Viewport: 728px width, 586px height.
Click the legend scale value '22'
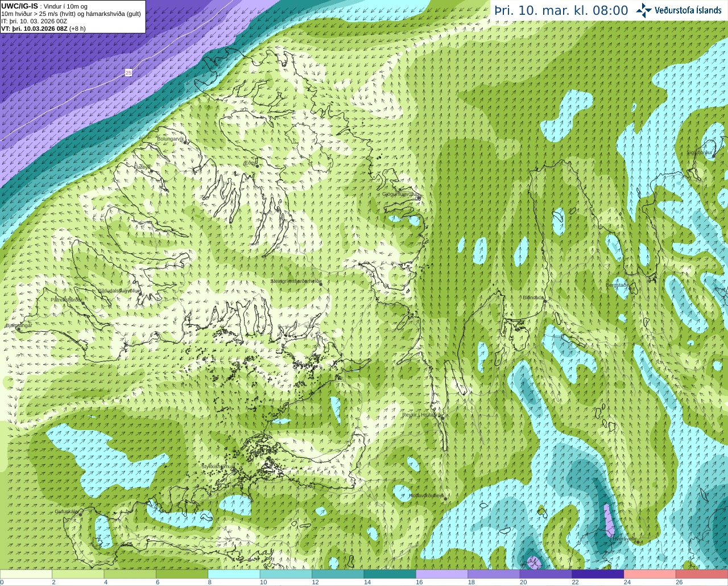575,583
